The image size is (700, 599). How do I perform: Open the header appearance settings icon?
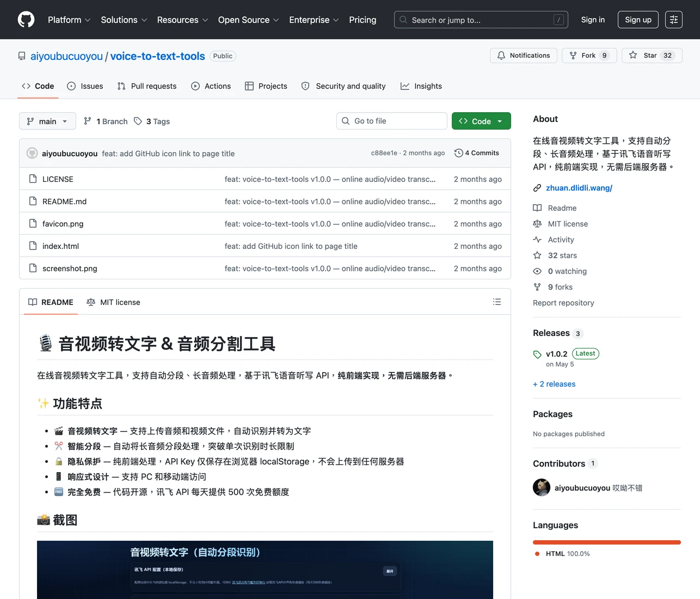tap(674, 20)
